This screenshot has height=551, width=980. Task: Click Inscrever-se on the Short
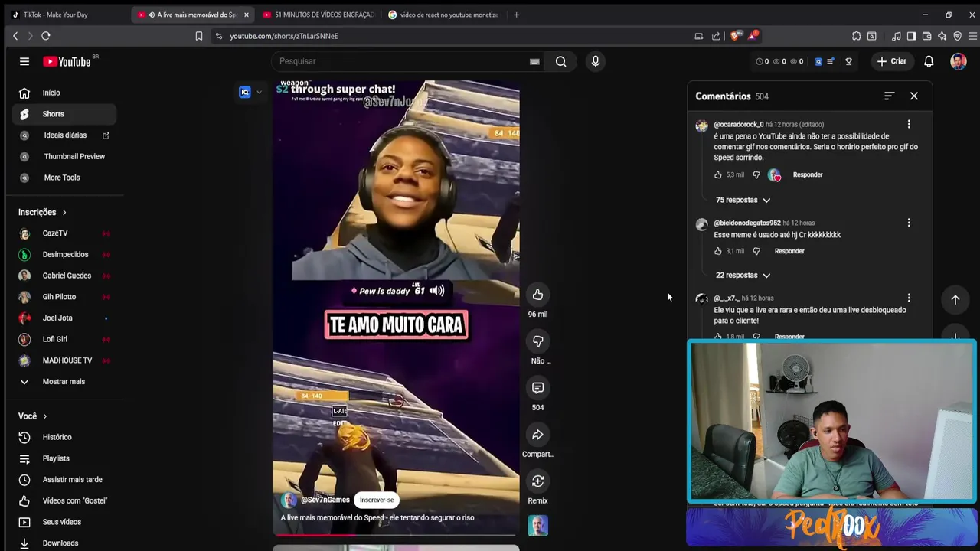click(376, 500)
